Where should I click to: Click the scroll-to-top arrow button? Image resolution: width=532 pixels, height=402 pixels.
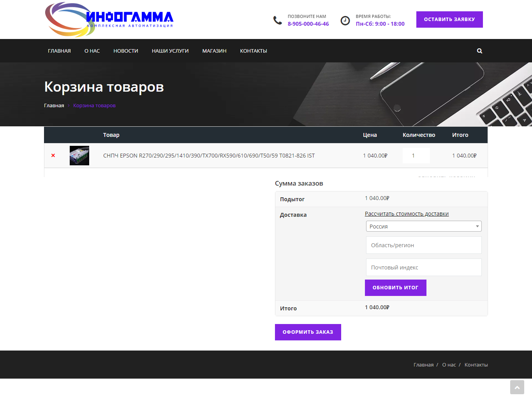517,387
